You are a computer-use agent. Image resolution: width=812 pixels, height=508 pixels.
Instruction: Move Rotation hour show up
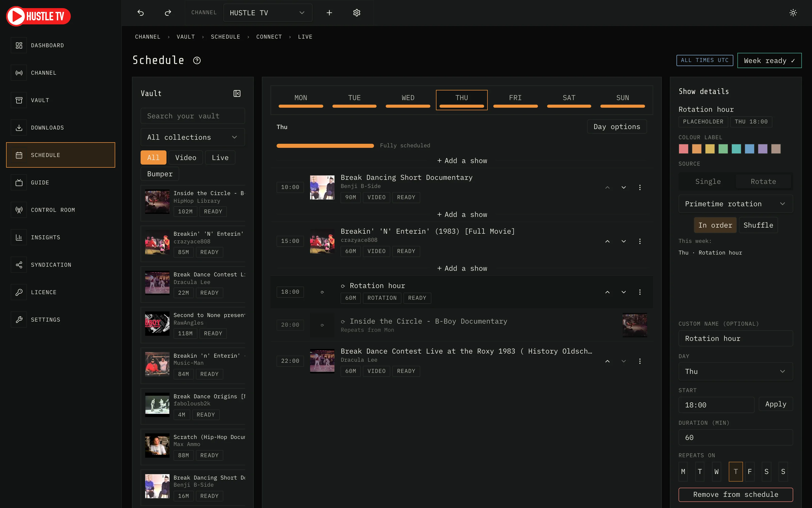pos(607,292)
